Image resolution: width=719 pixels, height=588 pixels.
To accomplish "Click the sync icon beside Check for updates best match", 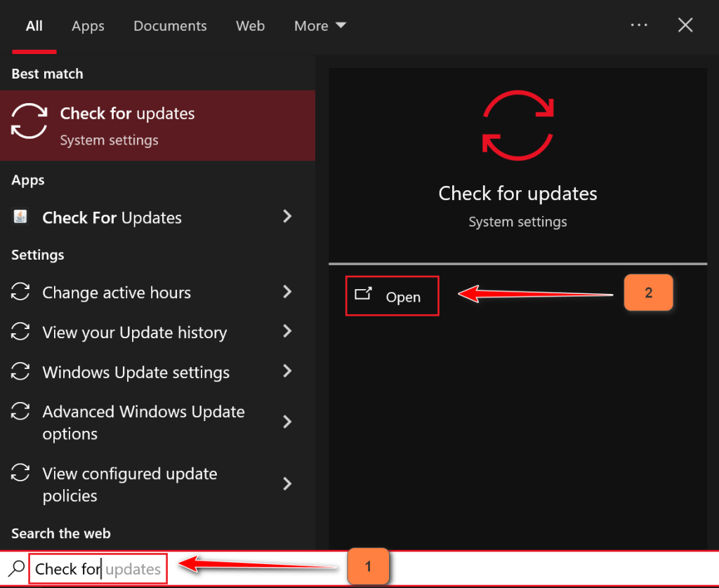I will [29, 121].
